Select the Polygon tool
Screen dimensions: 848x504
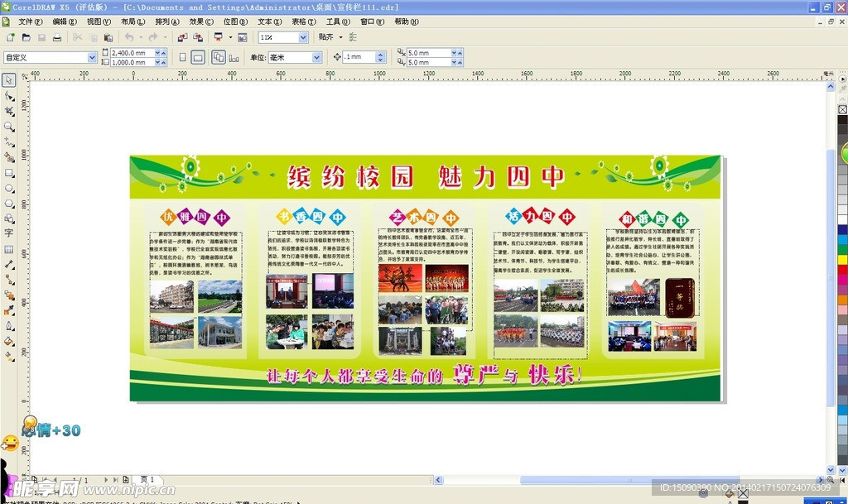(x=8, y=204)
